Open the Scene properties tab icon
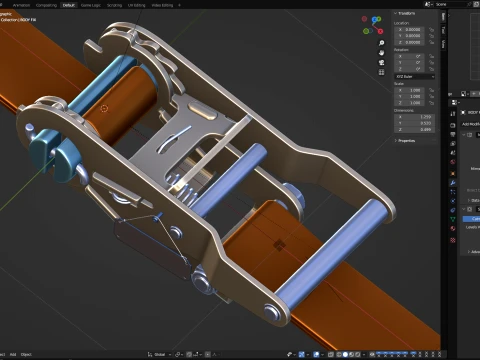 pyautogui.click(x=453, y=153)
